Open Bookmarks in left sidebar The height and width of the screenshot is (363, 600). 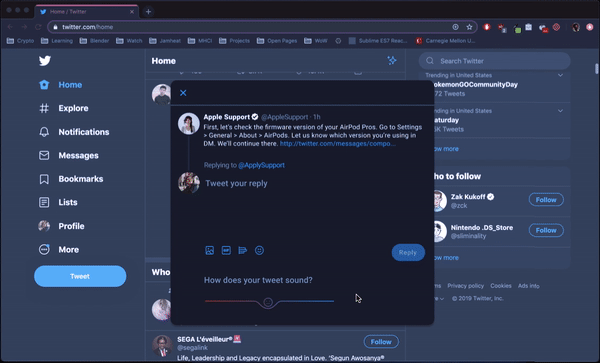pos(71,179)
